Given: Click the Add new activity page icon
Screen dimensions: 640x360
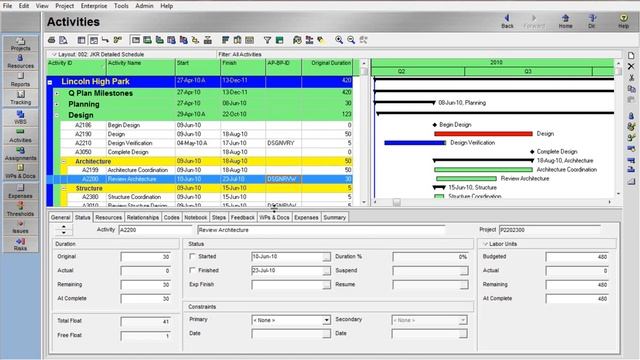Looking at the screenshot, I should click(x=631, y=56).
